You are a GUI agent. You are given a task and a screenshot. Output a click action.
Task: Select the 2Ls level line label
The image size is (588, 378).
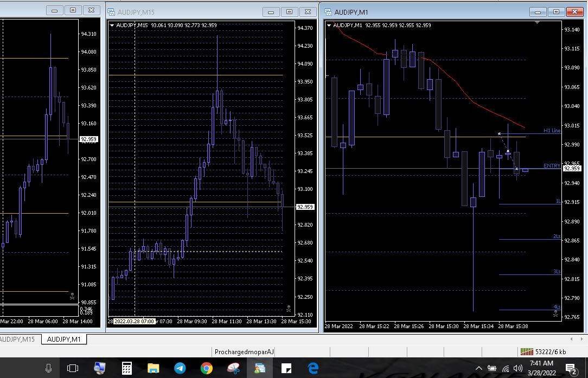tap(557, 236)
